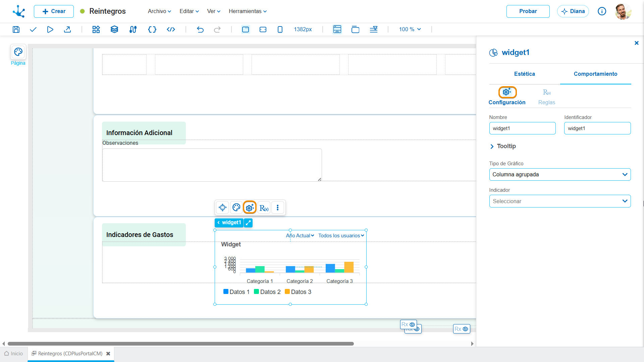Click the information circle icon
The height and width of the screenshot is (362, 644).
602,11
